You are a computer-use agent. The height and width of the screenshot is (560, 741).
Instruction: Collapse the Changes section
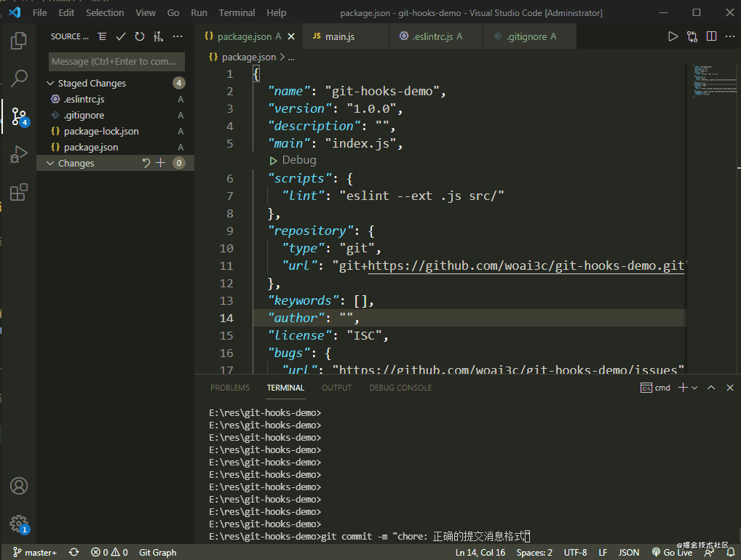pyautogui.click(x=49, y=163)
